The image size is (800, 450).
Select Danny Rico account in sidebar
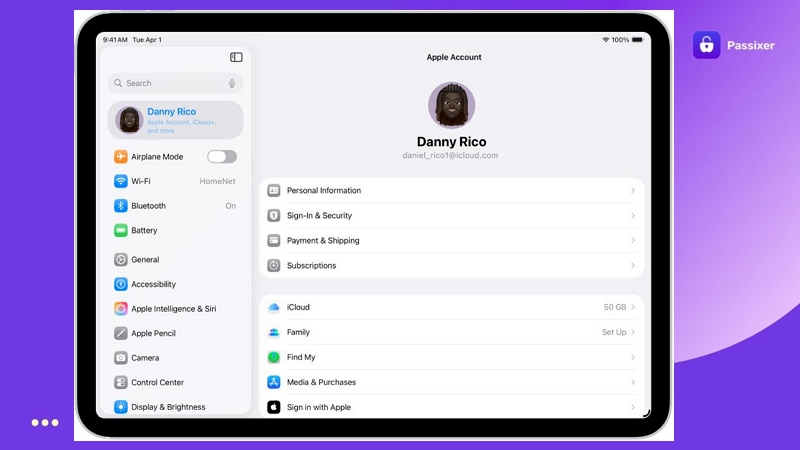pyautogui.click(x=175, y=120)
